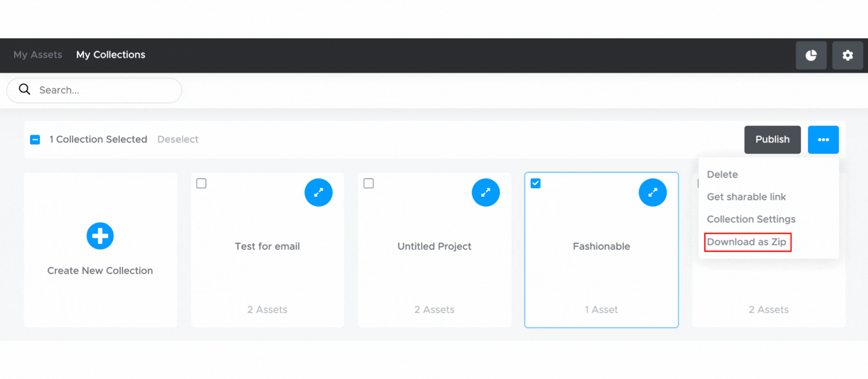Focus the Search input field
Image resolution: width=868 pixels, height=379 pixels.
tap(94, 90)
